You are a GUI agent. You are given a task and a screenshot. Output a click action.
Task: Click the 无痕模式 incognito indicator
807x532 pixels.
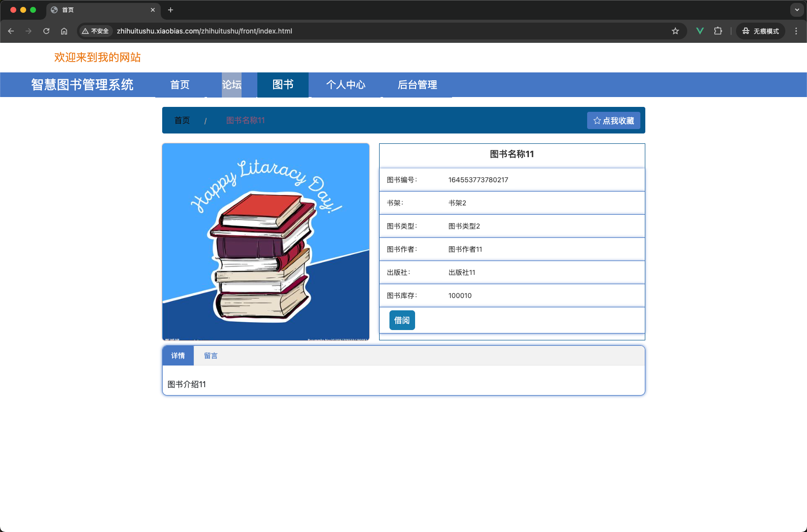tap(761, 31)
